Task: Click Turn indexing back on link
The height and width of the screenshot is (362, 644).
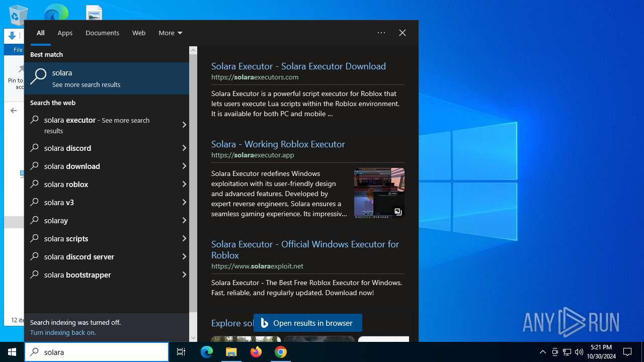Action: pos(63,332)
